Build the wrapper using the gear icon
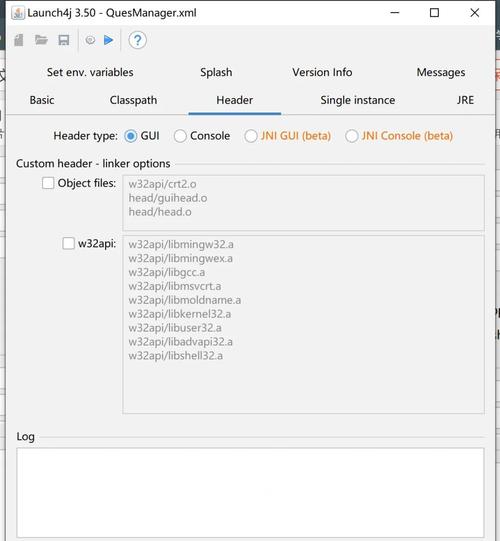This screenshot has height=541, width=500. click(x=90, y=40)
